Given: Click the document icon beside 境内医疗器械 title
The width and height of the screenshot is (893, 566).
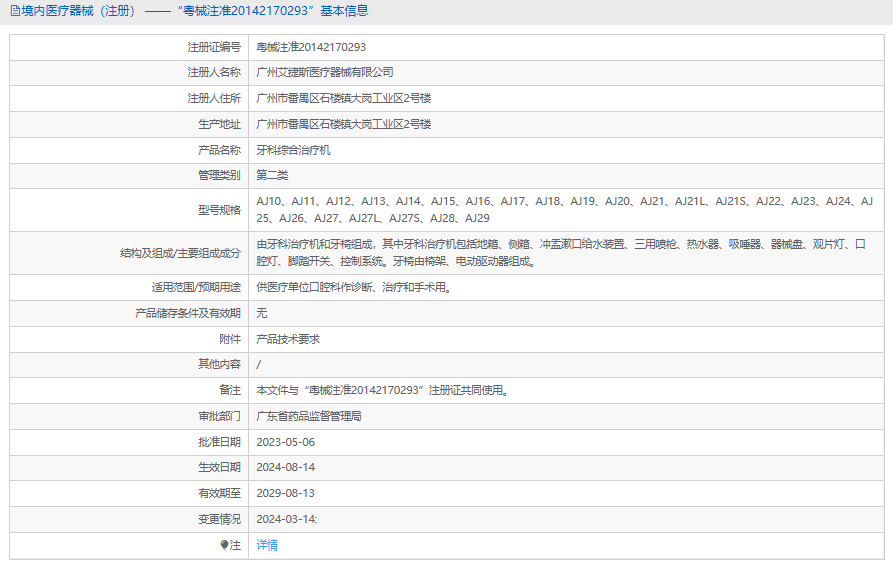Looking at the screenshot, I should pyautogui.click(x=15, y=11).
